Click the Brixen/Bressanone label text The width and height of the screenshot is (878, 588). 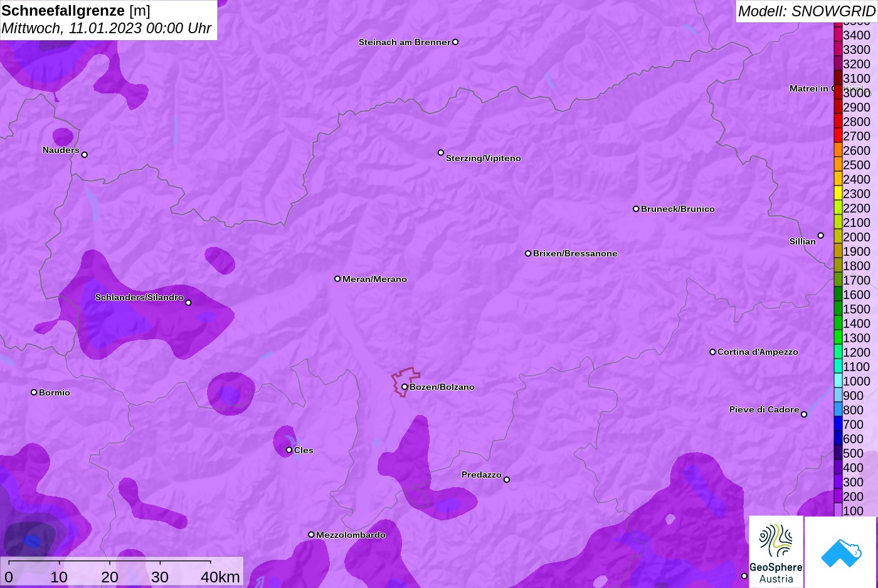tap(575, 253)
